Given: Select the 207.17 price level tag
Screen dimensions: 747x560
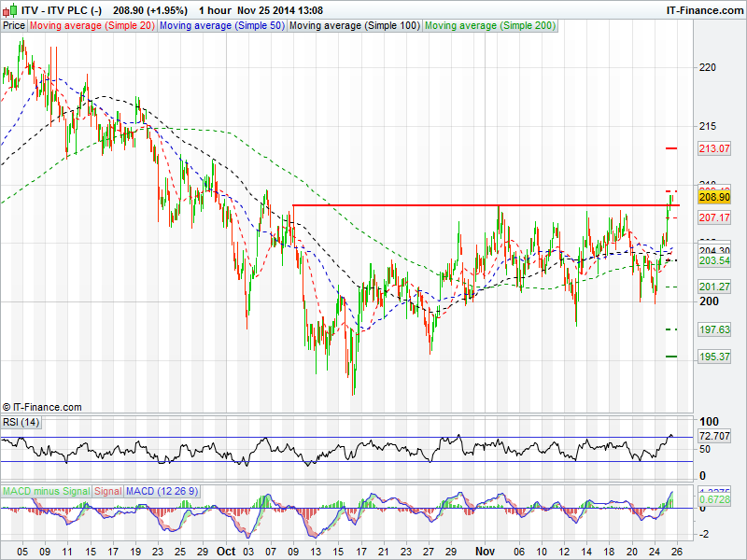Looking at the screenshot, I should [x=713, y=217].
